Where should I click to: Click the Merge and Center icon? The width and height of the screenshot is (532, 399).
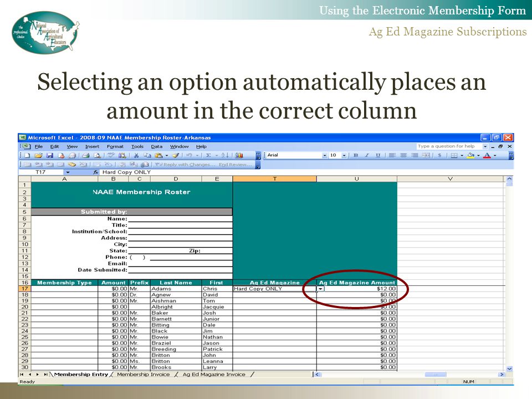click(x=426, y=155)
